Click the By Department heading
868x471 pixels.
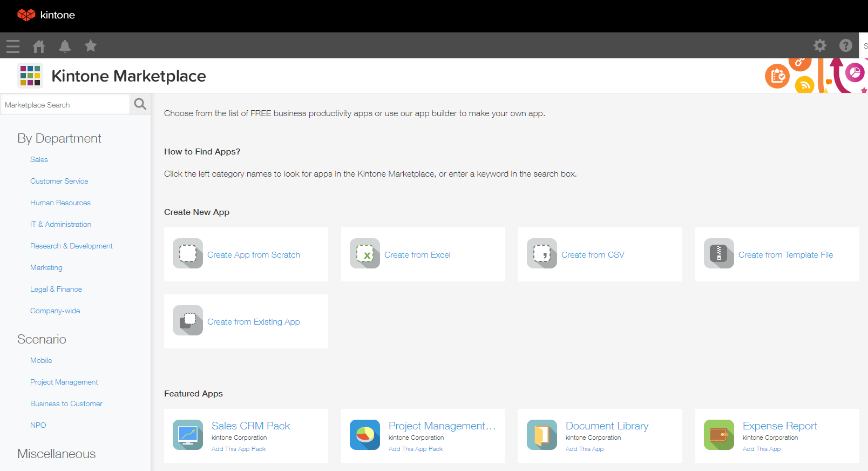click(x=59, y=139)
